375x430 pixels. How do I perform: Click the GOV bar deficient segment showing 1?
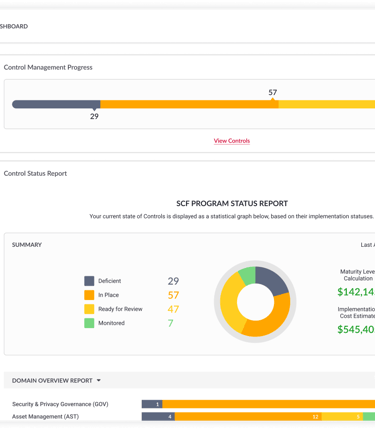pos(152,404)
